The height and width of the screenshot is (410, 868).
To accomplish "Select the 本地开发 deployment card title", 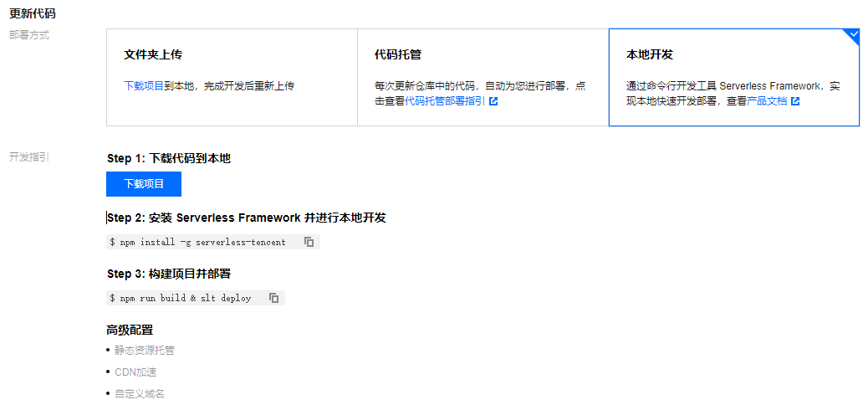I will tap(650, 54).
